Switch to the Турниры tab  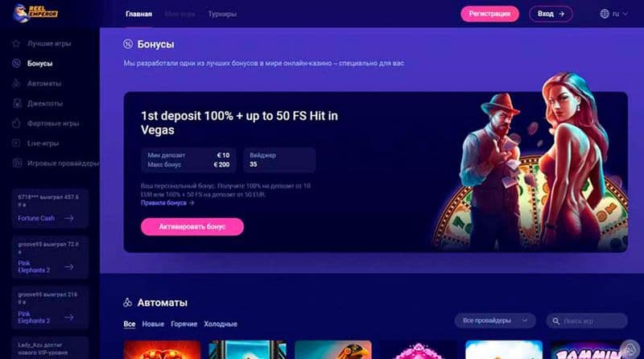[222, 14]
